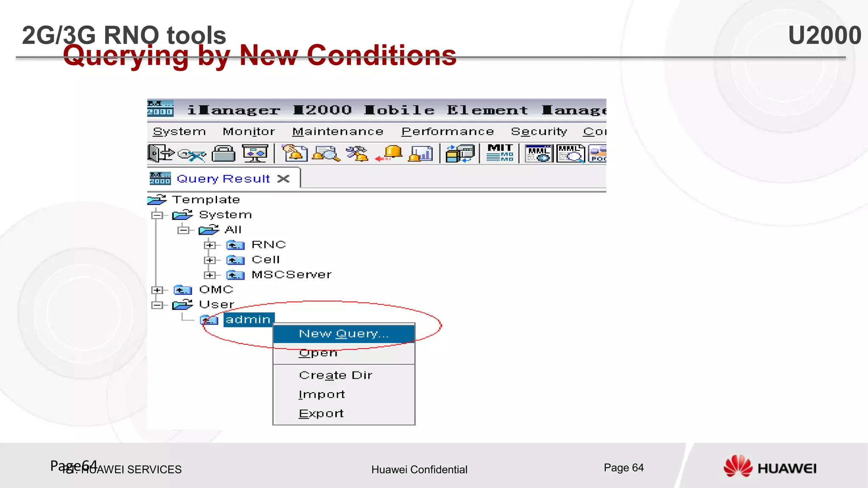Click the hand-over-alarm-bell document icon
This screenshot has width=868, height=488.
coord(295,153)
